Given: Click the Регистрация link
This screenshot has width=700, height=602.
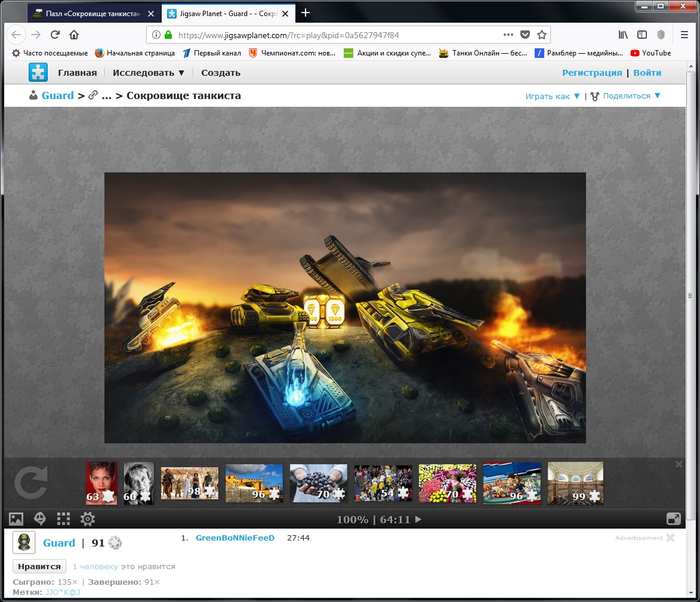Looking at the screenshot, I should coord(592,73).
